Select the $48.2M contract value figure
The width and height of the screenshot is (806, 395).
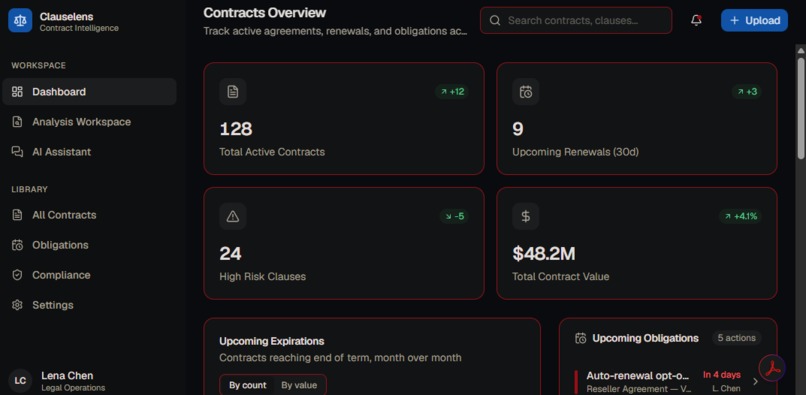pos(544,254)
